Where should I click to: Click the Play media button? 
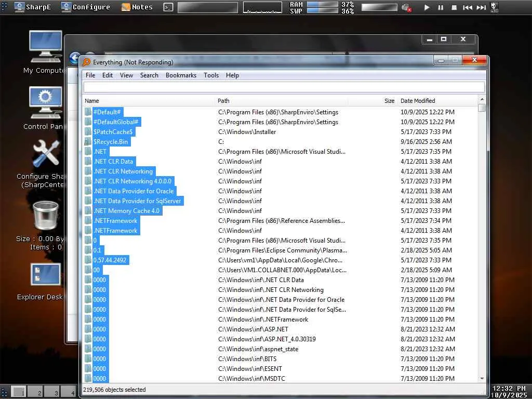427,7
